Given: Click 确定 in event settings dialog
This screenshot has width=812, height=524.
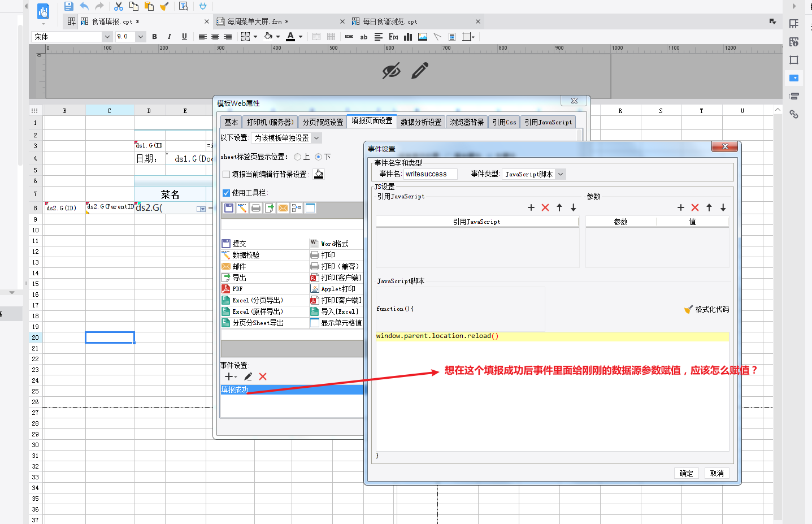Looking at the screenshot, I should (687, 473).
